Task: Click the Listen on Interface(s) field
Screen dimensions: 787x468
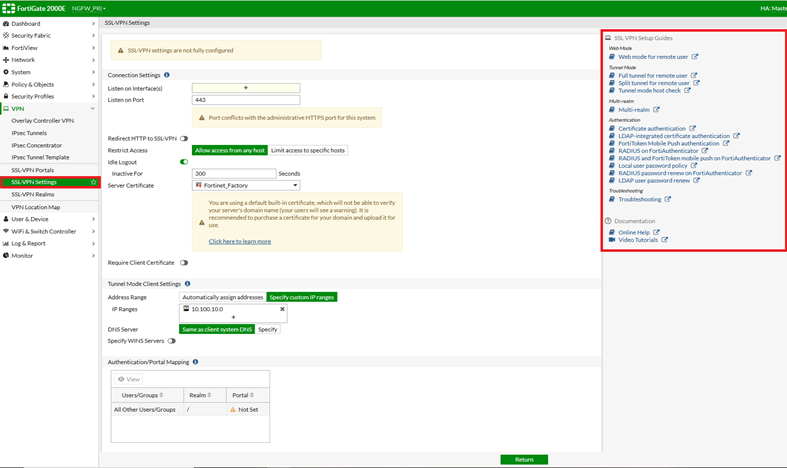Action: point(246,88)
